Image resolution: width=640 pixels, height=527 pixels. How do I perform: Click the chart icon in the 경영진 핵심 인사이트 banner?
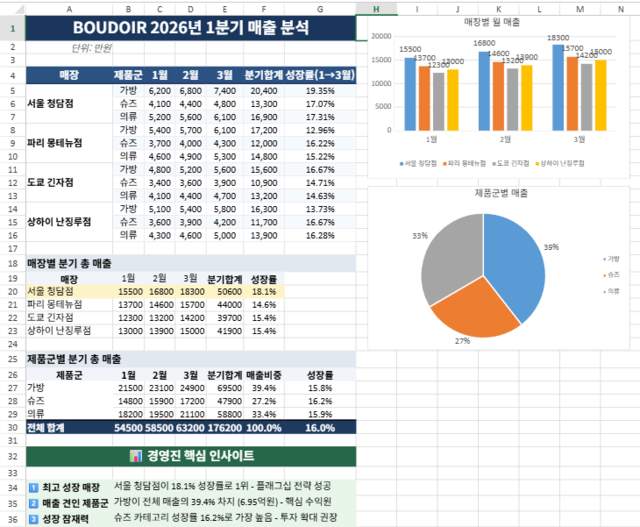136,456
